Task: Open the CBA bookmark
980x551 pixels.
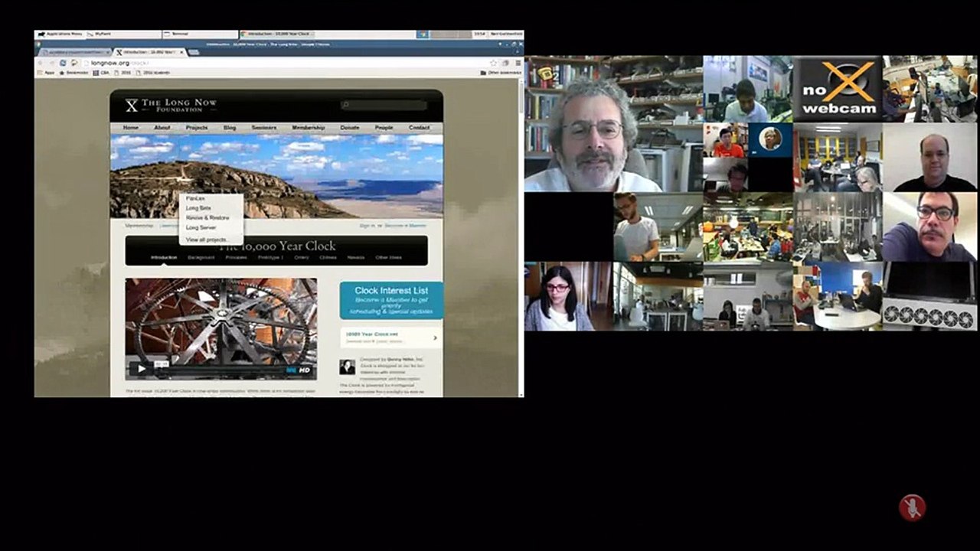Action: click(x=101, y=73)
